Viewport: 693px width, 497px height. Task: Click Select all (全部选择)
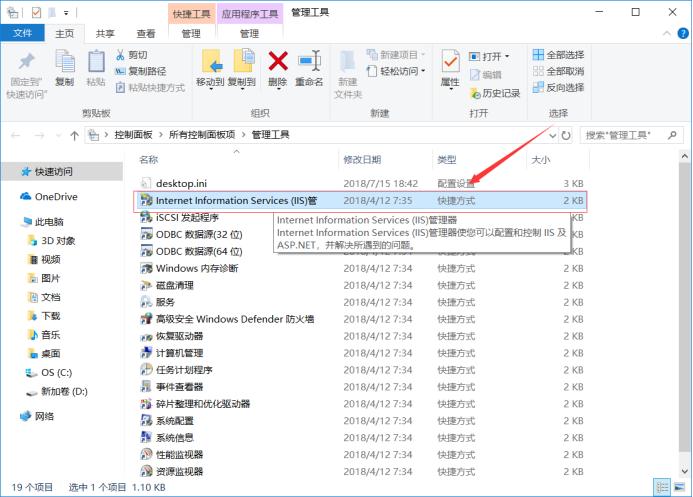(559, 55)
